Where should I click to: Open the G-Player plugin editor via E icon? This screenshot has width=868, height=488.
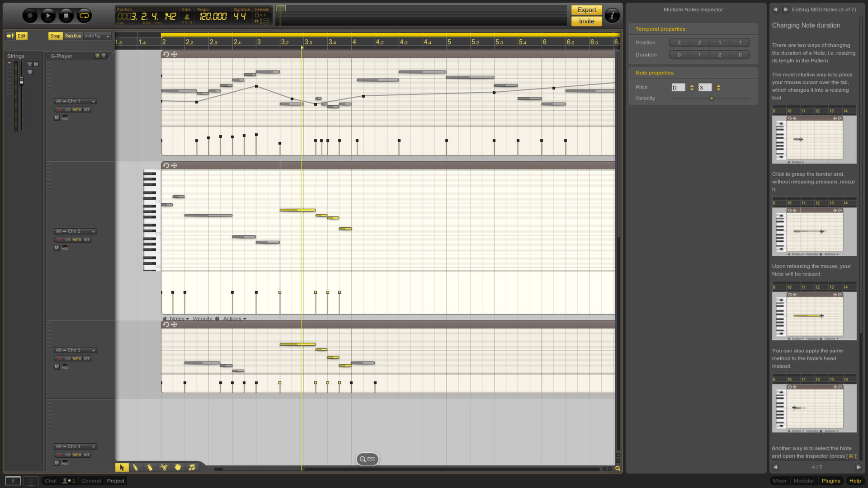coord(104,56)
